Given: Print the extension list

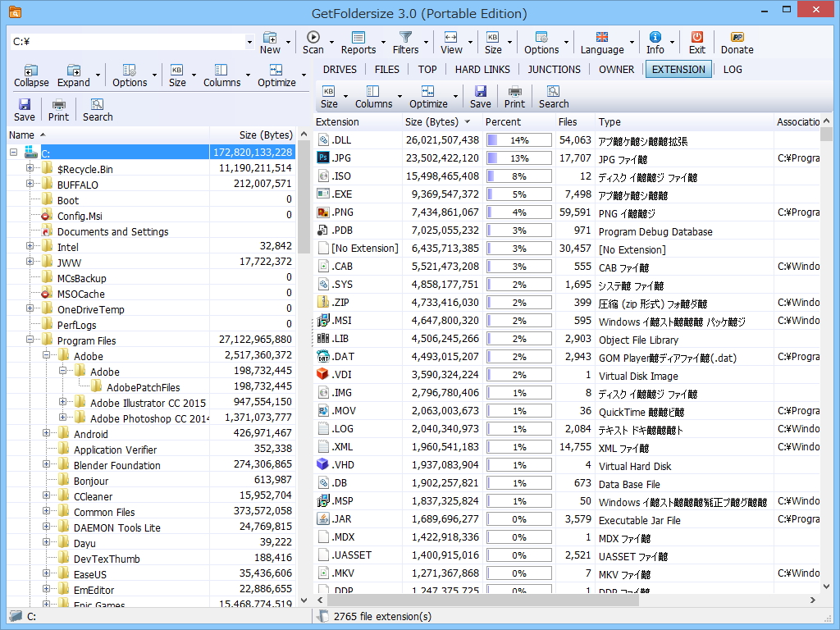Looking at the screenshot, I should [x=514, y=97].
